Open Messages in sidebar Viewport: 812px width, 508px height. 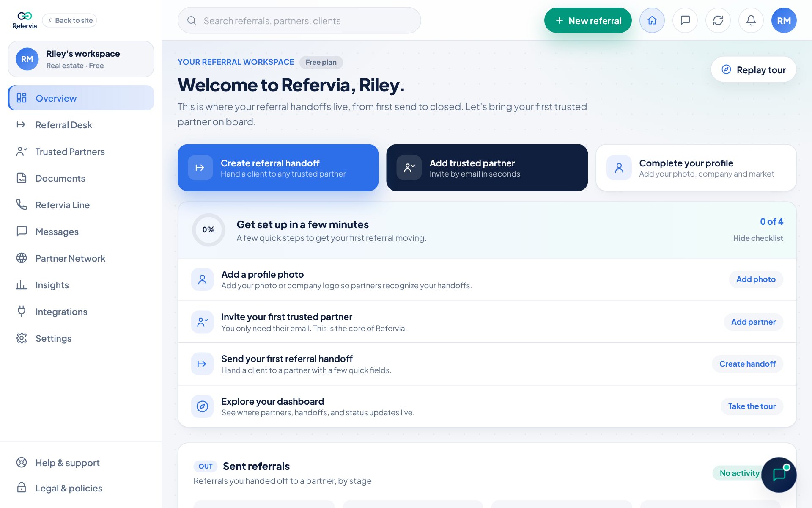[x=81, y=231]
